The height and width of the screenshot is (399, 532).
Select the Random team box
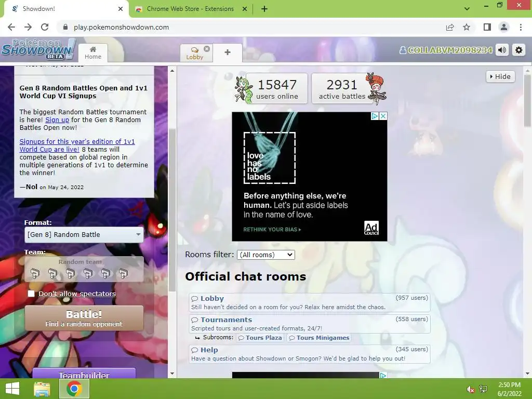coord(84,269)
